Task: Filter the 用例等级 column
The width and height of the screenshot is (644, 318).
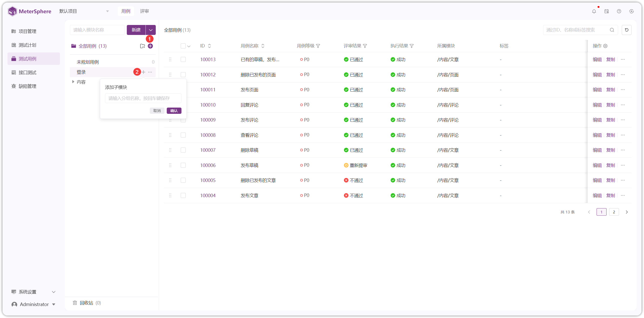Action: point(318,46)
